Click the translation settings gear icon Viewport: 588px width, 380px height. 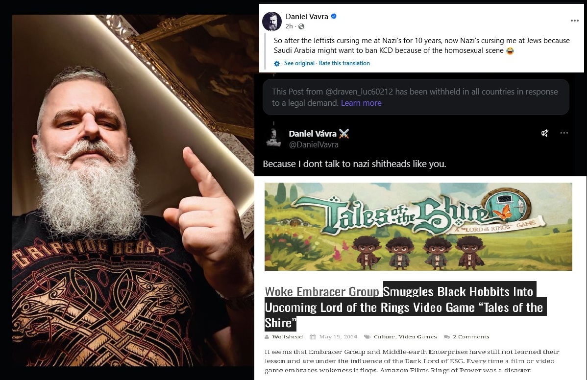[277, 64]
